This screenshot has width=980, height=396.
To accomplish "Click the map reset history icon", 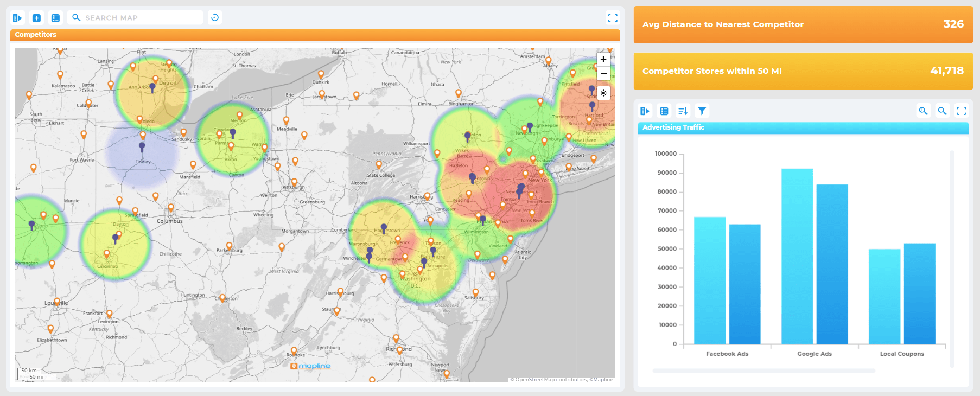I will pos(215,17).
